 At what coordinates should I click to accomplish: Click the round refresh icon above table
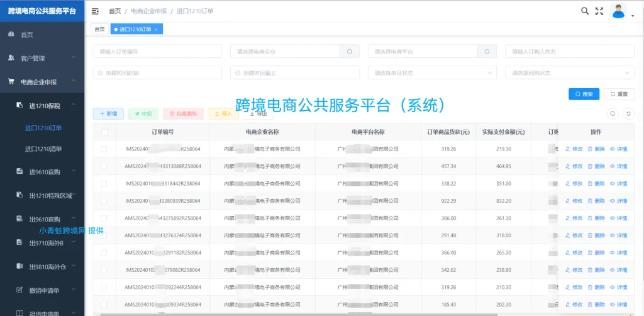(628, 114)
